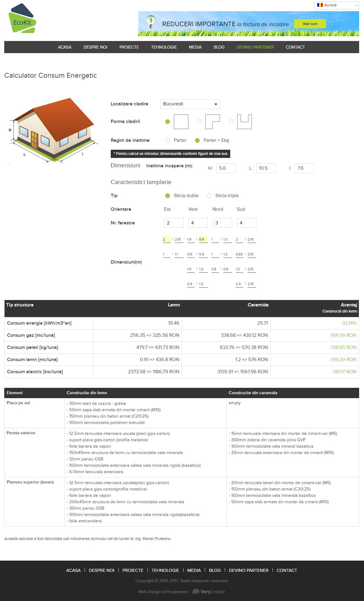364x601 pixels.
Task: Click the EcoKit logo
Action: (22, 19)
